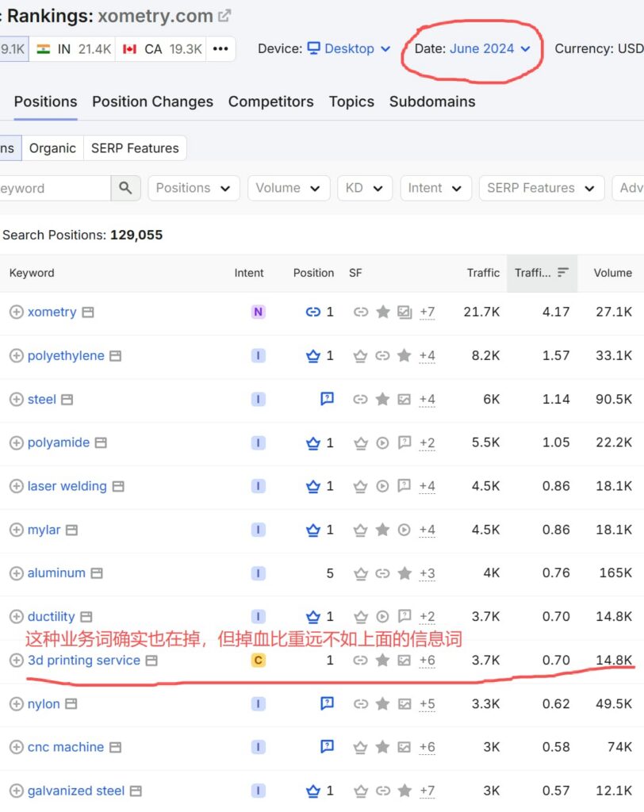Focus the Filter by keyword input field
Viewport: 644px width, 812px height.
[x=55, y=188]
